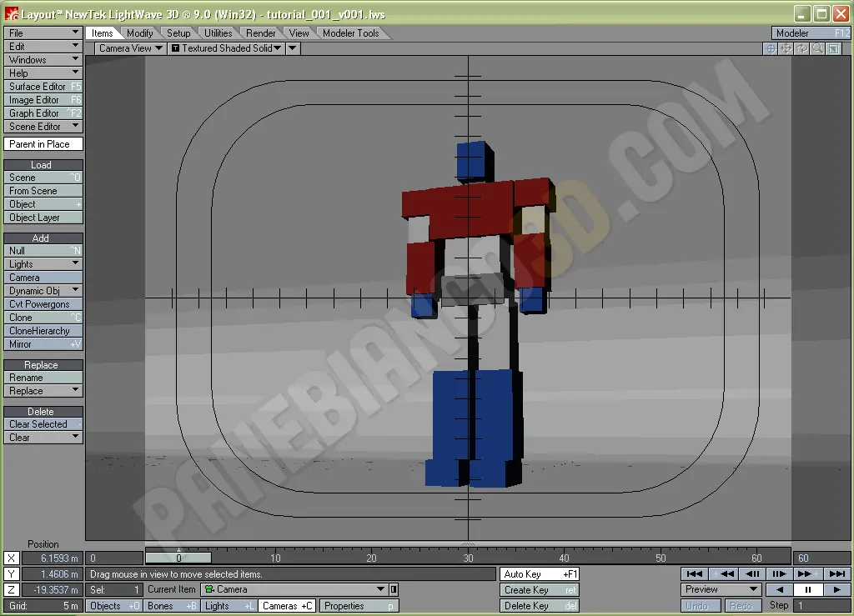
Task: Switch to Cameras selection mode
Action: 288,606
